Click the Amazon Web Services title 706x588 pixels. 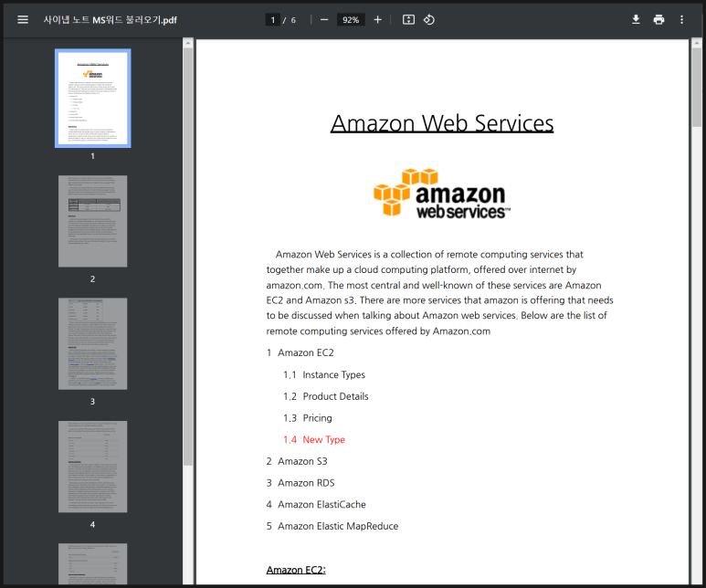(x=442, y=123)
